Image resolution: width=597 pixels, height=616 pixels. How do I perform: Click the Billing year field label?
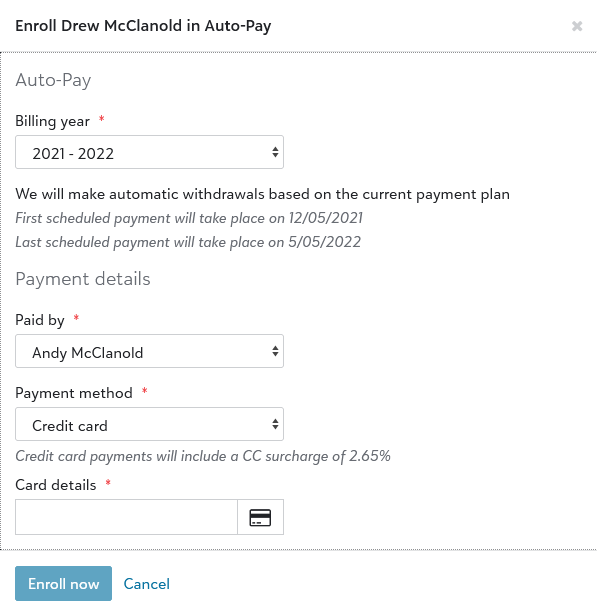[x=53, y=121]
